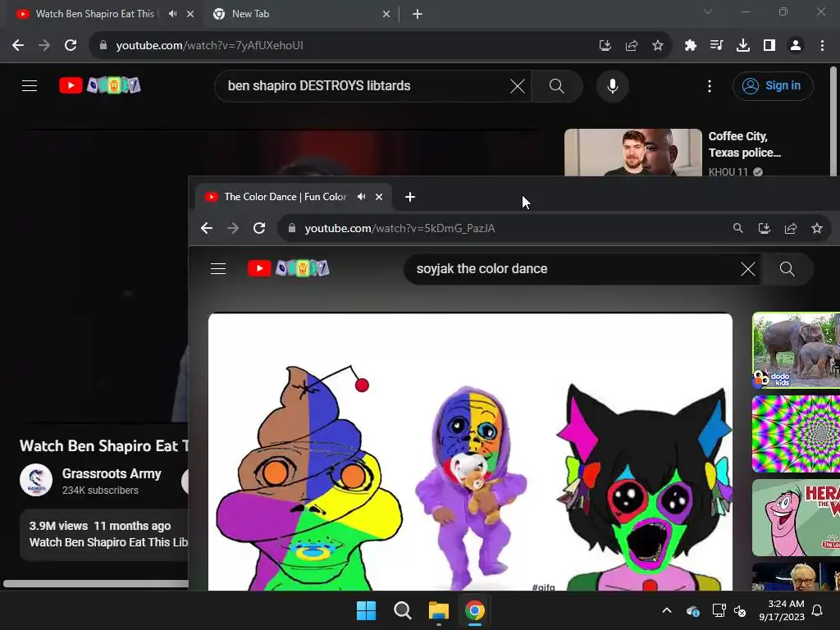840x630 pixels.
Task: Bookmark the Color Dance page with star
Action: coord(817,228)
